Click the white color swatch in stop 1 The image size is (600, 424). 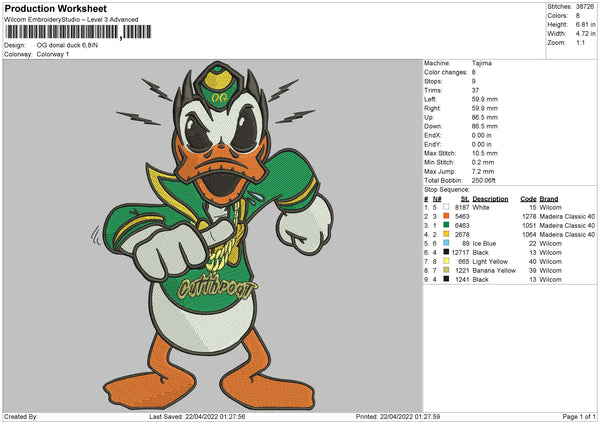pyautogui.click(x=446, y=207)
